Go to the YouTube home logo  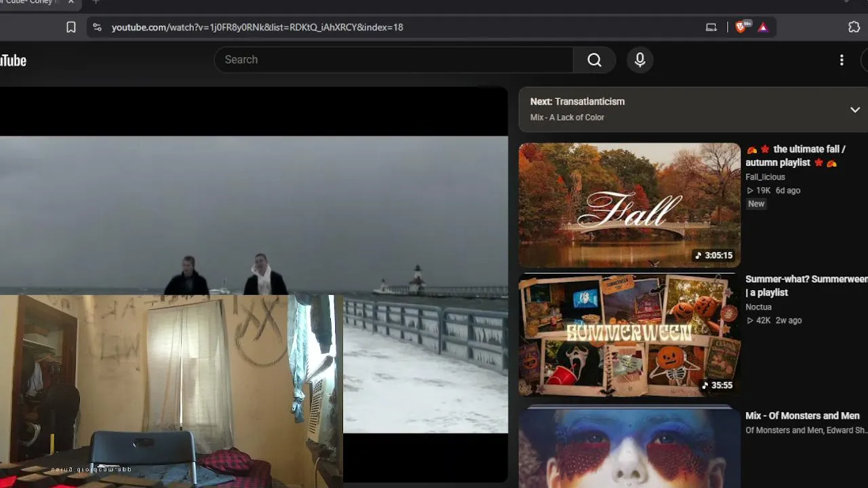13,60
